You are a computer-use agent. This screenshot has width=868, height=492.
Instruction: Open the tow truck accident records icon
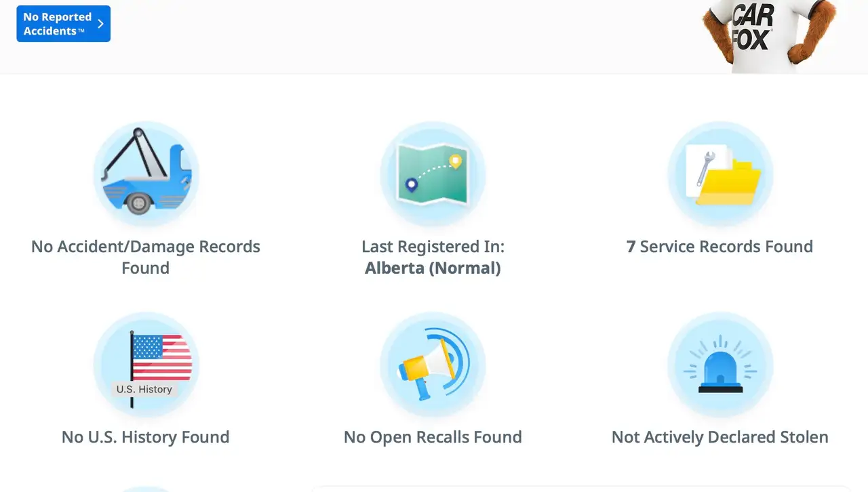click(146, 174)
